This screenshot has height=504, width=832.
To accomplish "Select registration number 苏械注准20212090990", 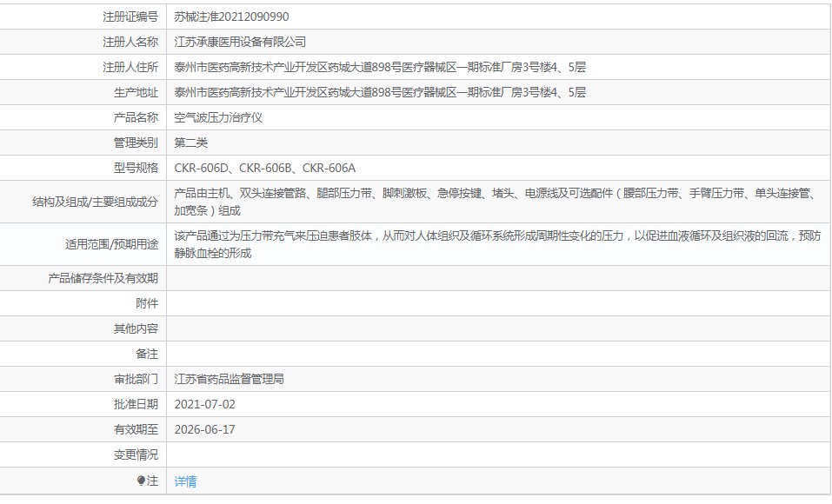I will (231, 17).
